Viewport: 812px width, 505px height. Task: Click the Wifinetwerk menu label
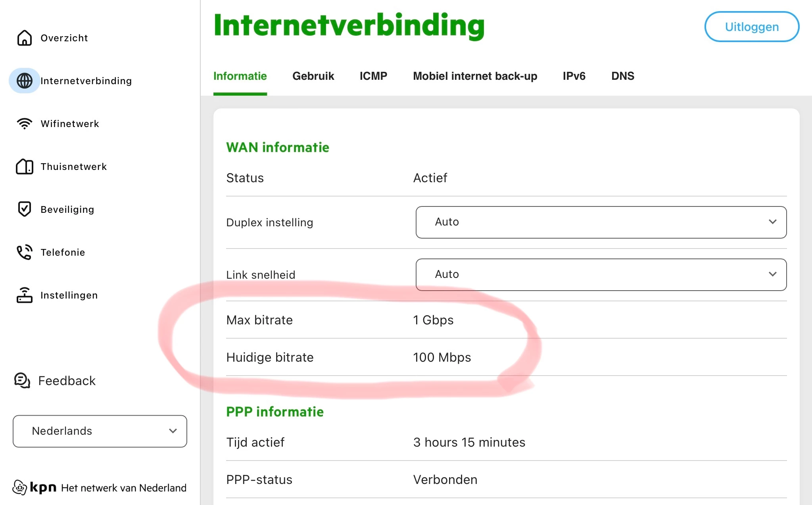tap(70, 123)
